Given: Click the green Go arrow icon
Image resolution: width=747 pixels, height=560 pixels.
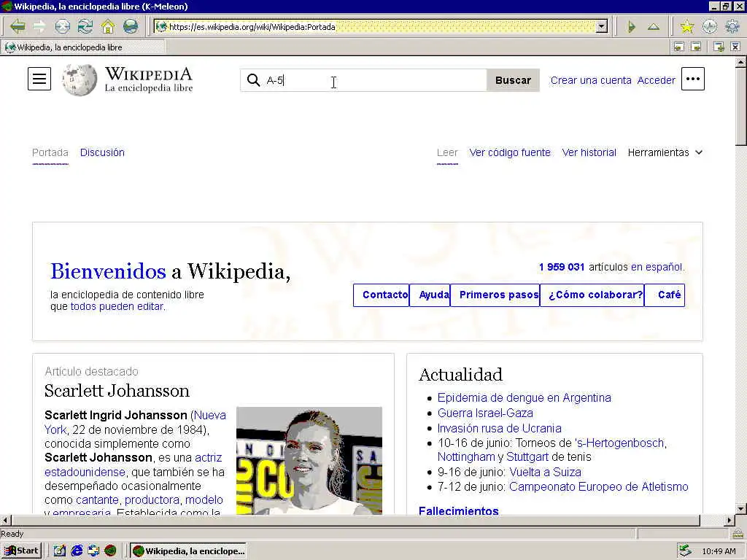Looking at the screenshot, I should coord(631,27).
